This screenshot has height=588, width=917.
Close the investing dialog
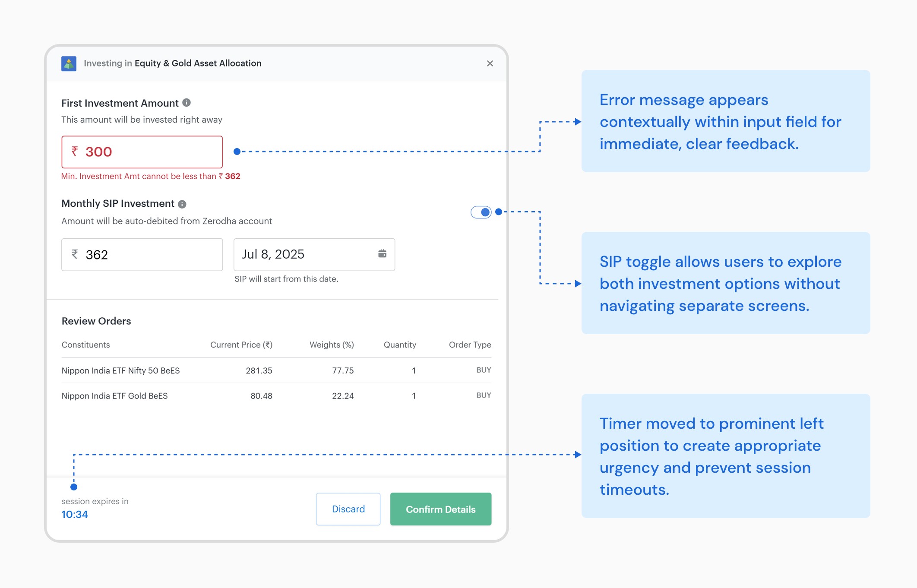click(490, 63)
